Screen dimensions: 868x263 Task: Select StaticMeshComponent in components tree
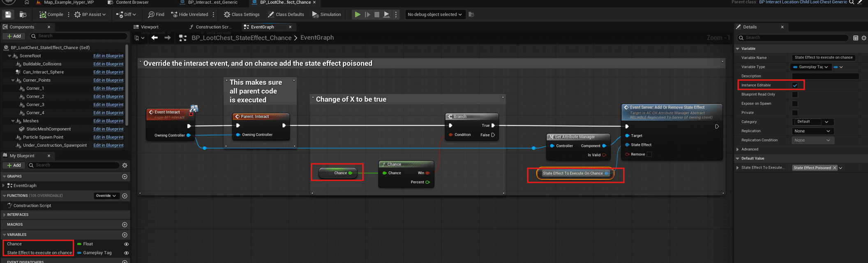[48, 129]
